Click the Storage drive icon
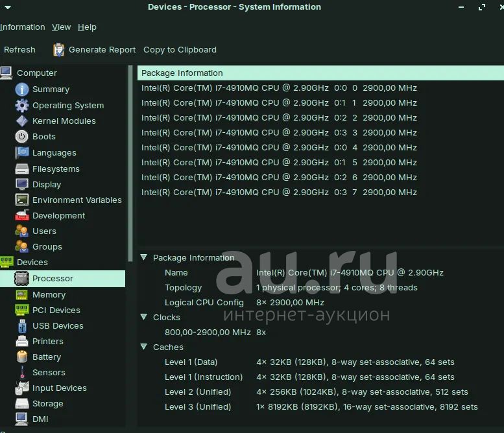Screen dimensions: 504x433 coord(22,403)
